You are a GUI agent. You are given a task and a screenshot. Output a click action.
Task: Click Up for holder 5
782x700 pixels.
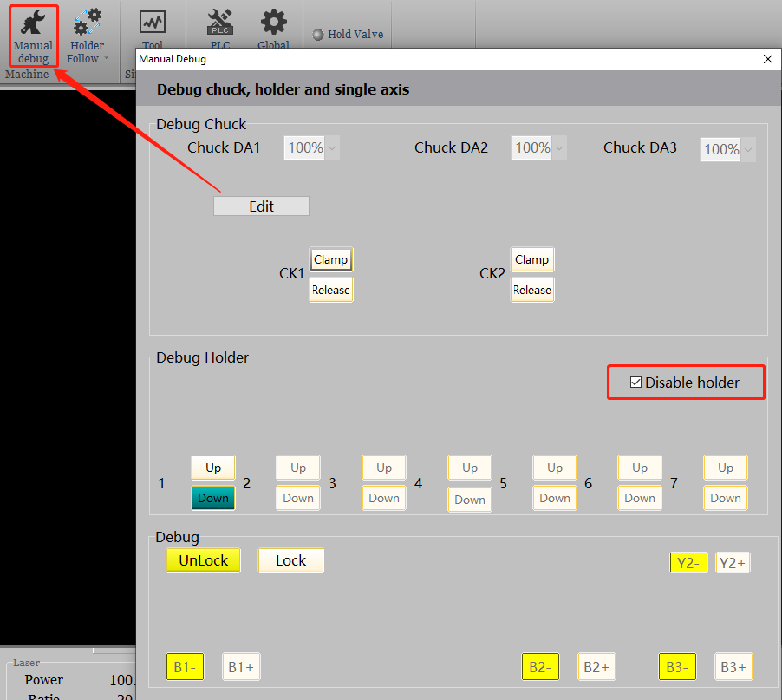pyautogui.click(x=555, y=468)
